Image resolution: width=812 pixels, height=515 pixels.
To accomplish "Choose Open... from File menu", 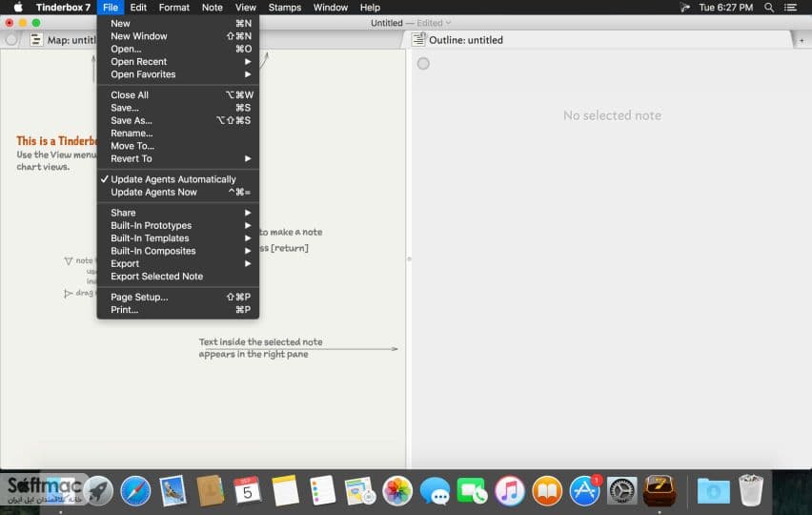I will pyautogui.click(x=177, y=49).
